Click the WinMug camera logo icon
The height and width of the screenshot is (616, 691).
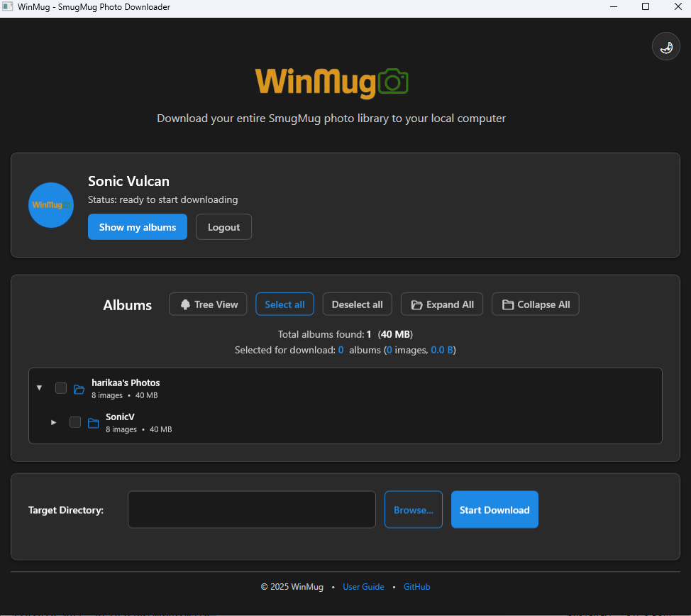pos(394,82)
